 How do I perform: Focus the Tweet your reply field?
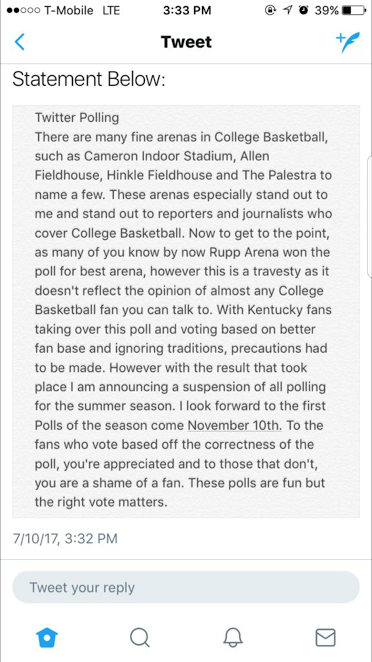click(186, 587)
